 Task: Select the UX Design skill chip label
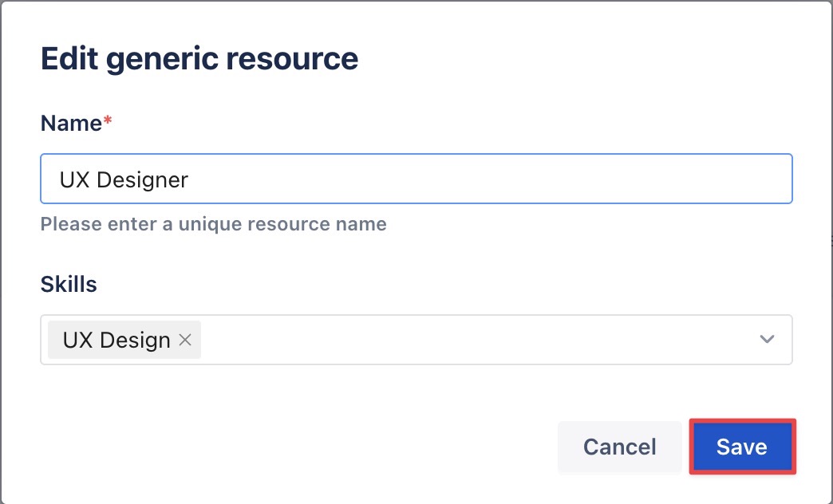[116, 340]
